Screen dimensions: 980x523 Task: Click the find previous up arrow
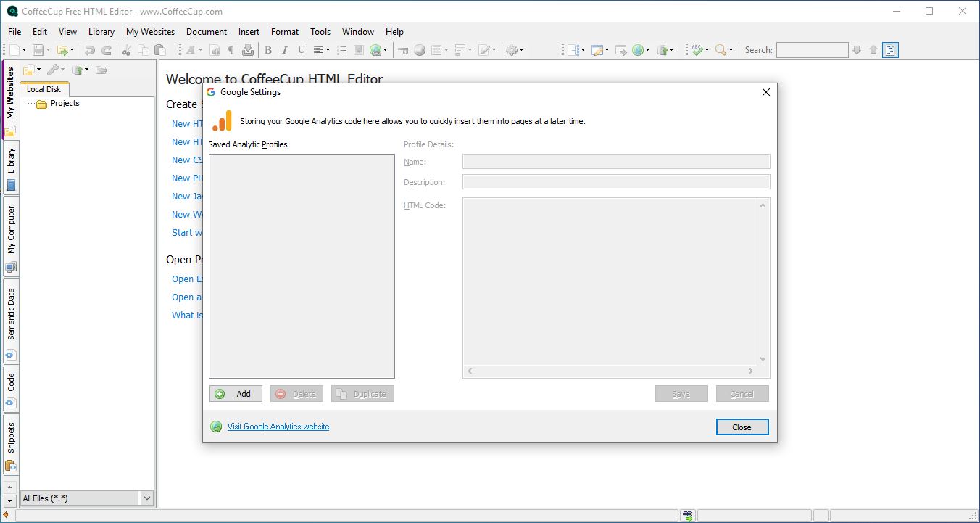click(873, 50)
